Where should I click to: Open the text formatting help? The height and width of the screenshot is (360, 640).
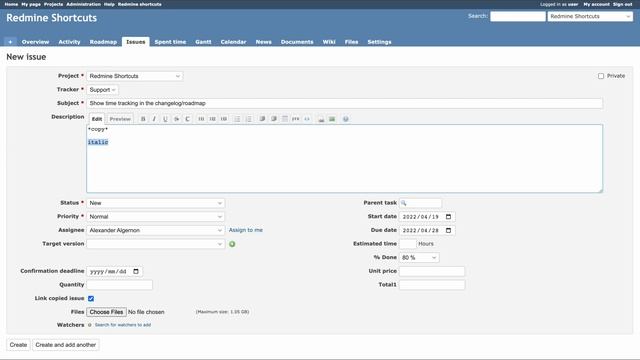point(345,119)
